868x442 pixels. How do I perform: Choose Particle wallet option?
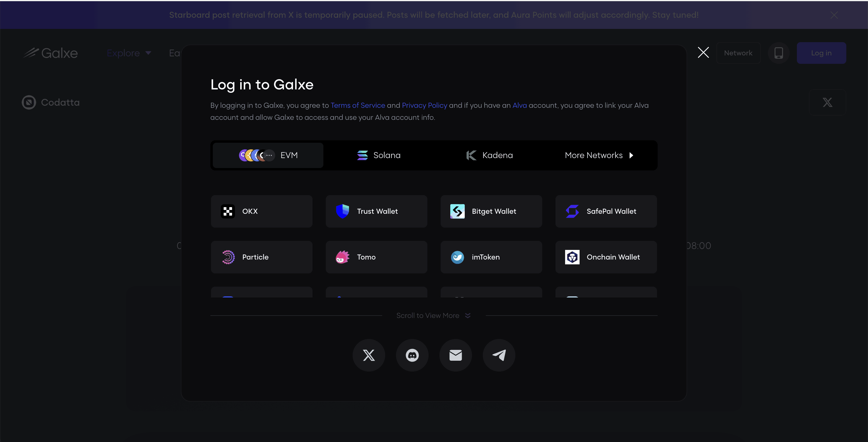coord(262,257)
